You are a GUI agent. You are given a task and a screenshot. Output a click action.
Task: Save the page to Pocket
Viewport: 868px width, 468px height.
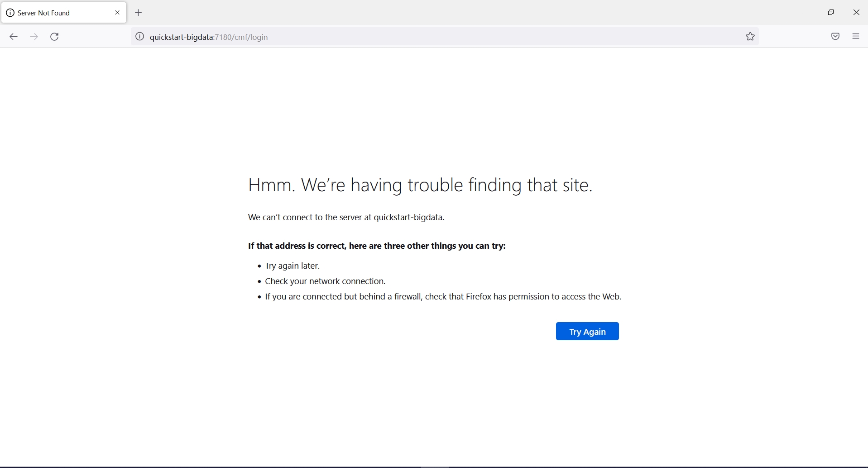coord(835,36)
